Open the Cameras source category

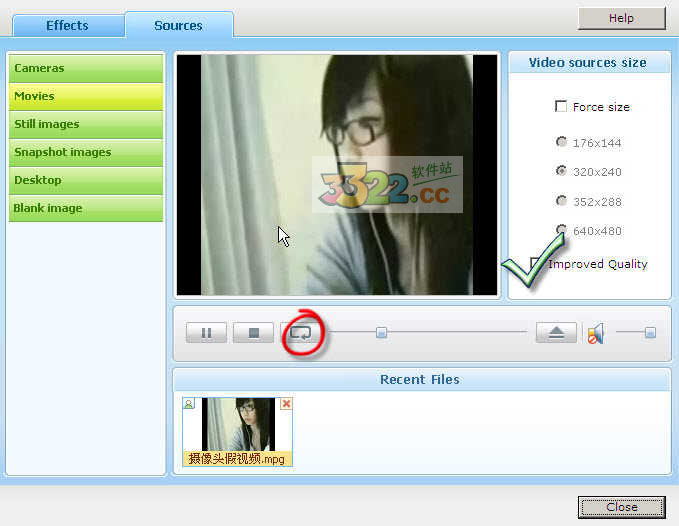tap(86, 68)
